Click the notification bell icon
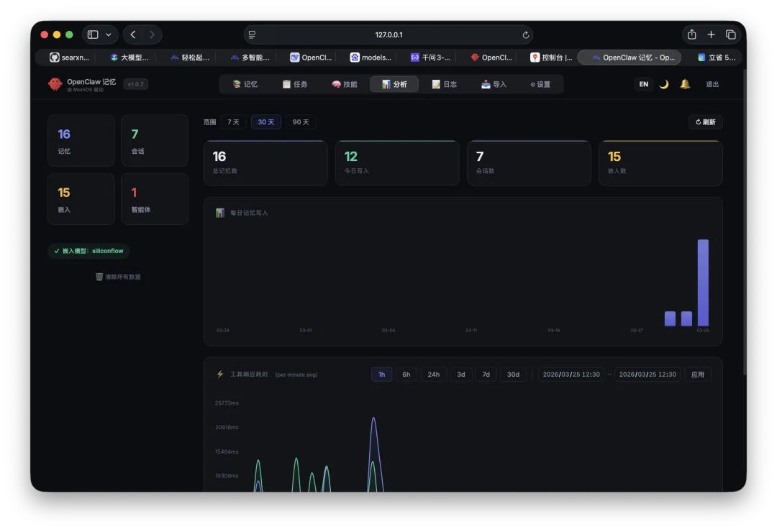Image resolution: width=777 pixels, height=532 pixels. click(685, 84)
